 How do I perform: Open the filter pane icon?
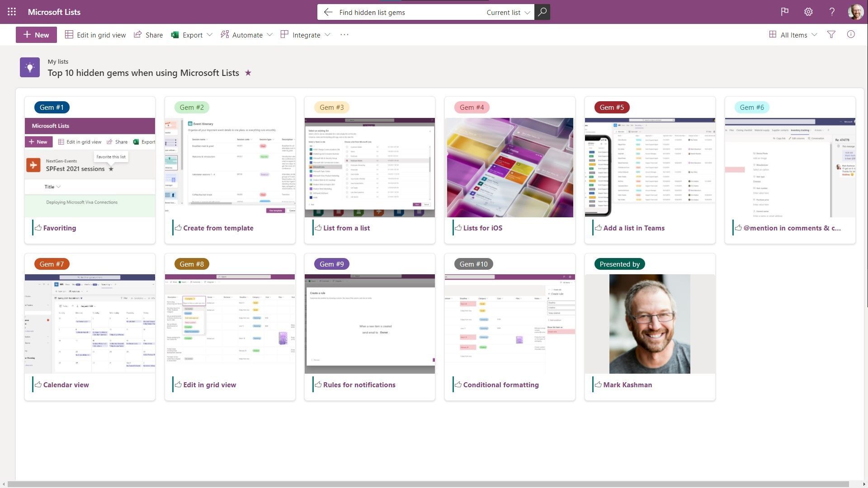pos(831,34)
